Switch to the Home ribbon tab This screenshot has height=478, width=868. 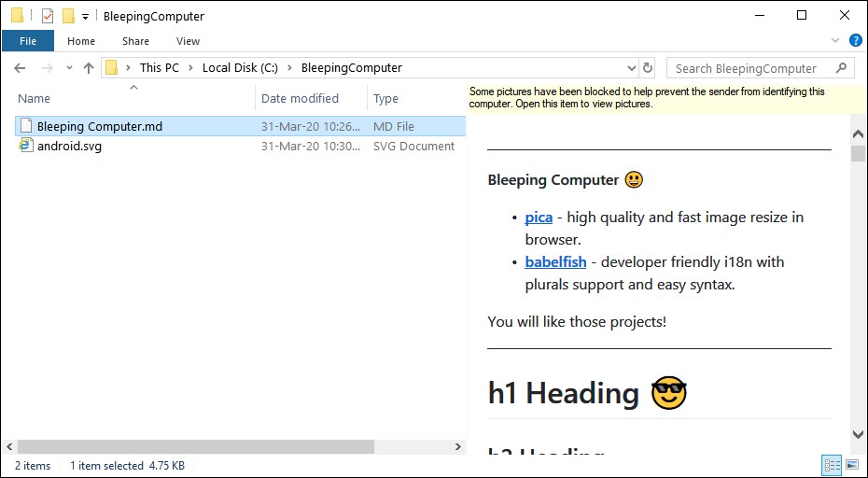(81, 41)
